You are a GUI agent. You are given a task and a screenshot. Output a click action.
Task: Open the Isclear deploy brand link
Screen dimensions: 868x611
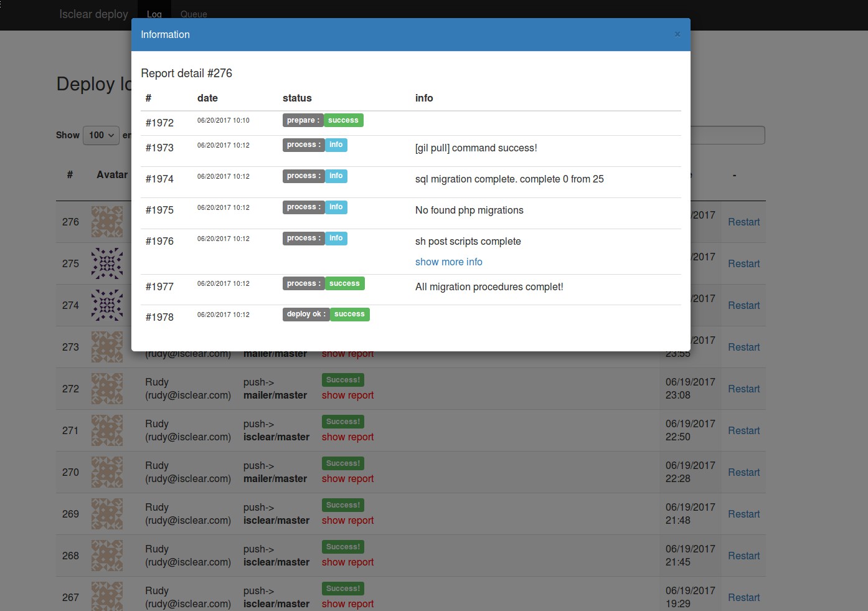93,14
